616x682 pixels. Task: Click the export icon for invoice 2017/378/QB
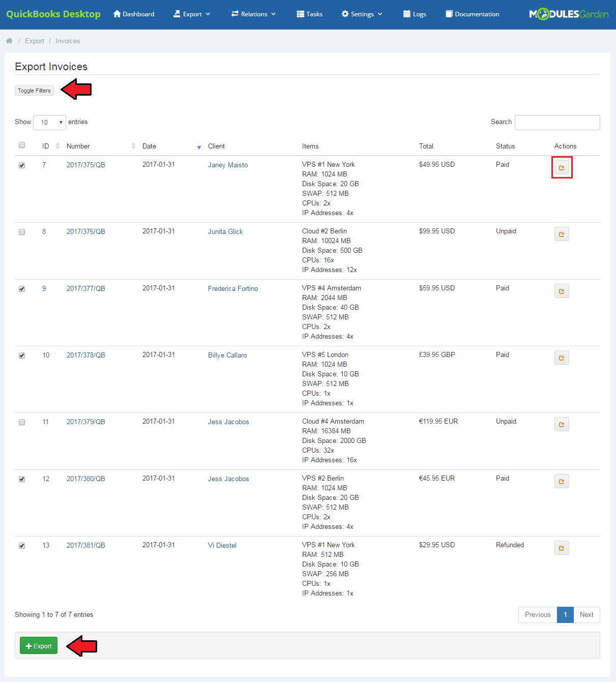coord(562,358)
